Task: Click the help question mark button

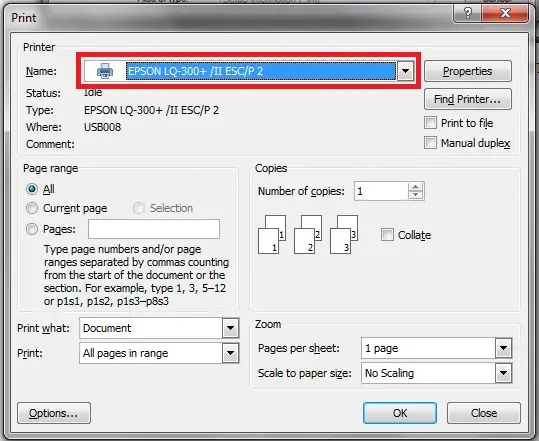Action: [x=468, y=13]
